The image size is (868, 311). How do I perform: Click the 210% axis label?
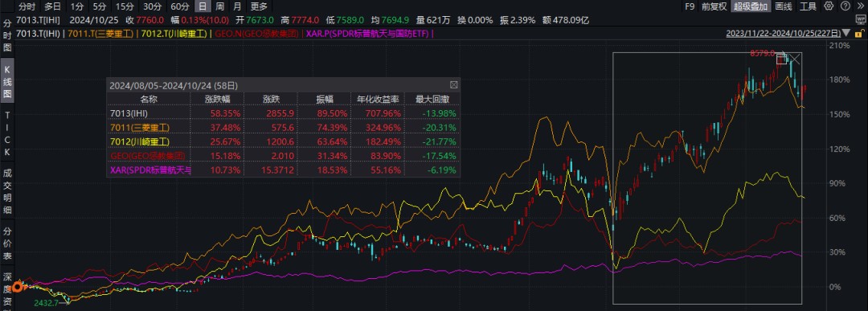pyautogui.click(x=841, y=45)
